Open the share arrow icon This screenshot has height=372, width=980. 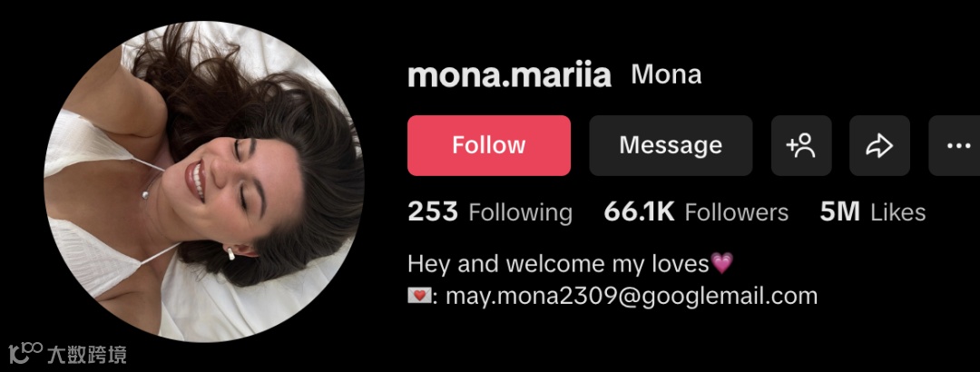pos(878,145)
